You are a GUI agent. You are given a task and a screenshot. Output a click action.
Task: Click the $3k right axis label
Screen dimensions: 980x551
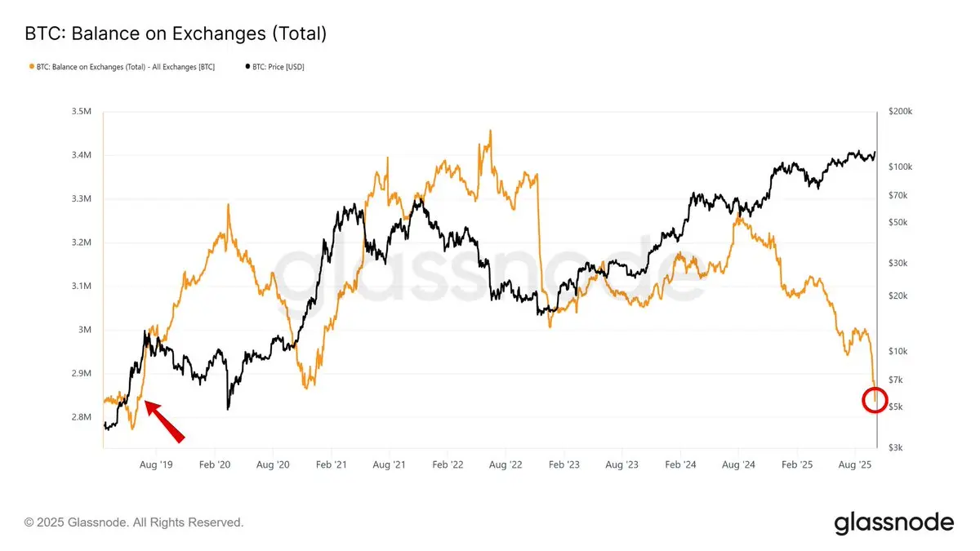tap(895, 448)
